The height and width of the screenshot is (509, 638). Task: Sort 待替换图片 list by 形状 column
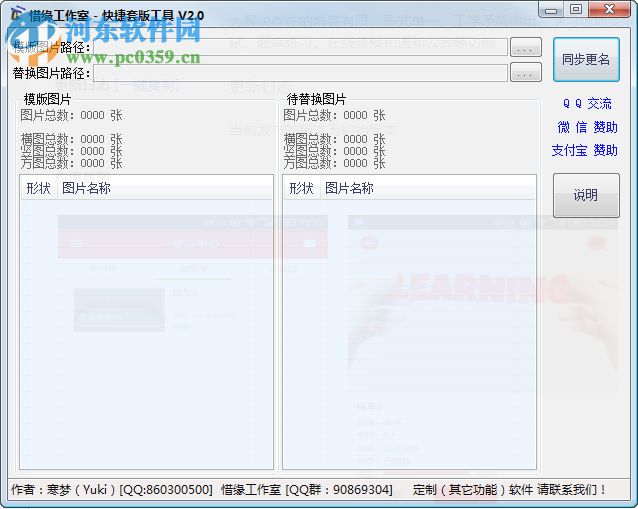(x=302, y=188)
